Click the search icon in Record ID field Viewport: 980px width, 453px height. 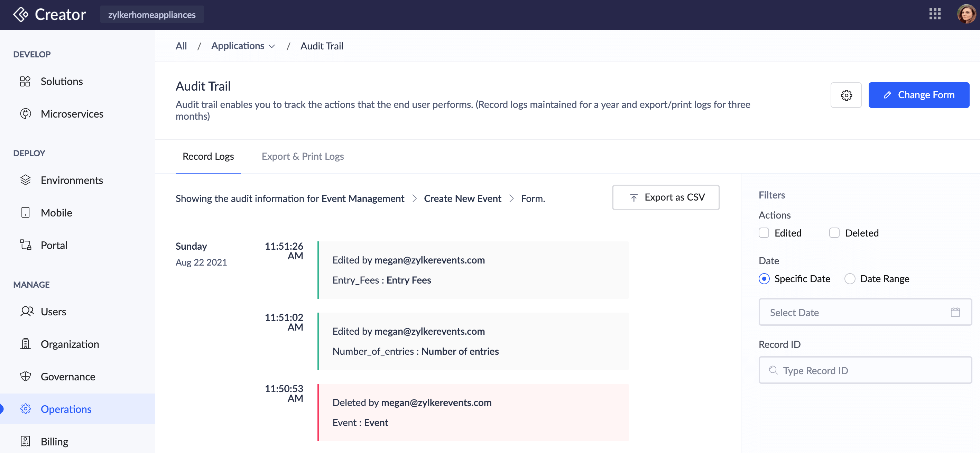click(773, 370)
